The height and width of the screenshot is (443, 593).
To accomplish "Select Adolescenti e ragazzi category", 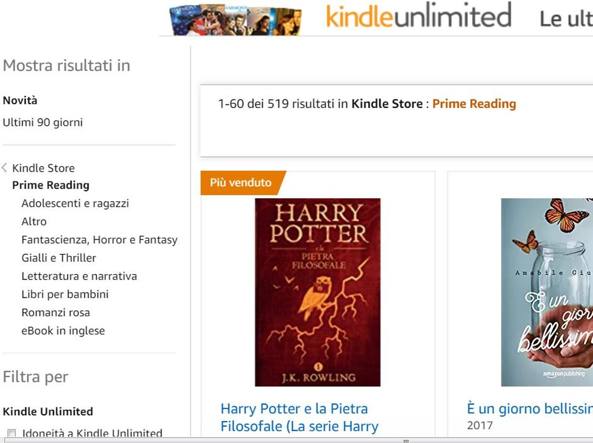I will coord(75,204).
